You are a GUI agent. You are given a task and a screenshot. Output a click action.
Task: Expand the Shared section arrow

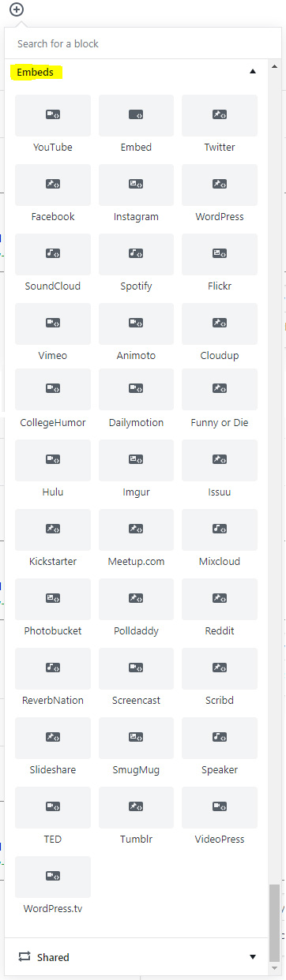(253, 957)
